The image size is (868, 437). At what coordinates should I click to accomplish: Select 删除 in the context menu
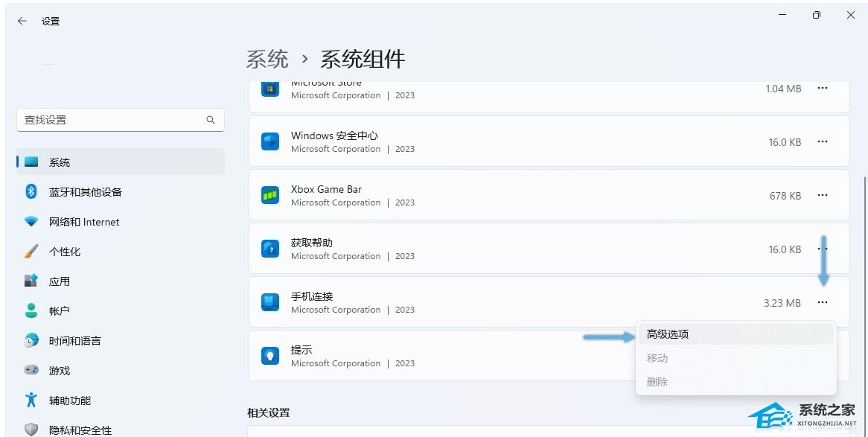pos(735,382)
